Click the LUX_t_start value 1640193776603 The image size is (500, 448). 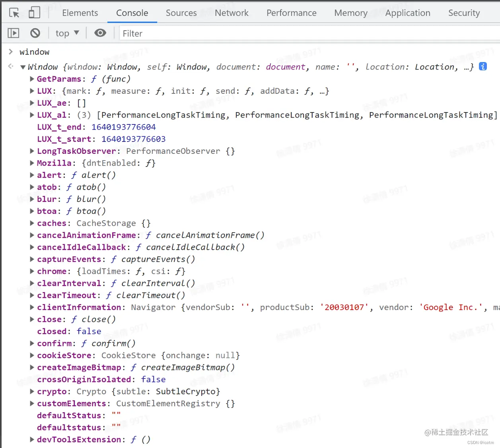[134, 139]
